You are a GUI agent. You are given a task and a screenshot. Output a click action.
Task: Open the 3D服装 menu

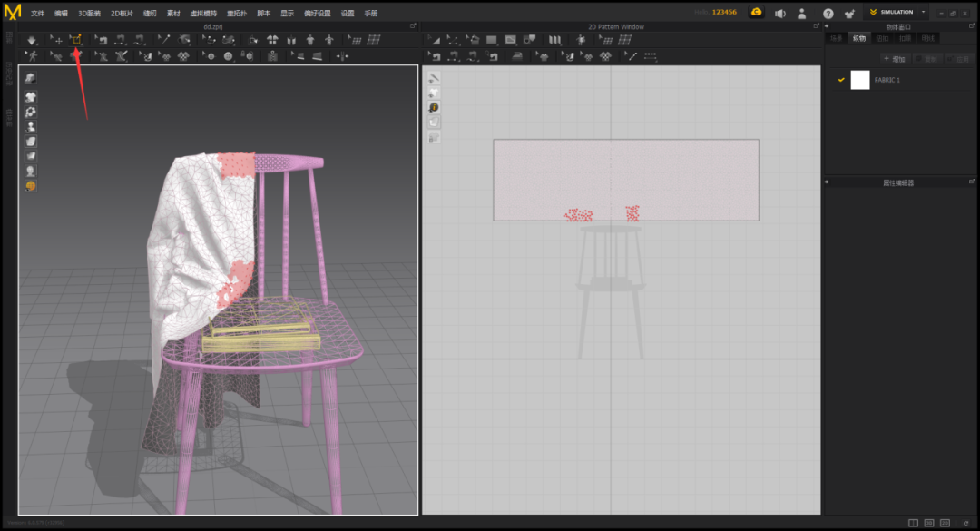90,14
